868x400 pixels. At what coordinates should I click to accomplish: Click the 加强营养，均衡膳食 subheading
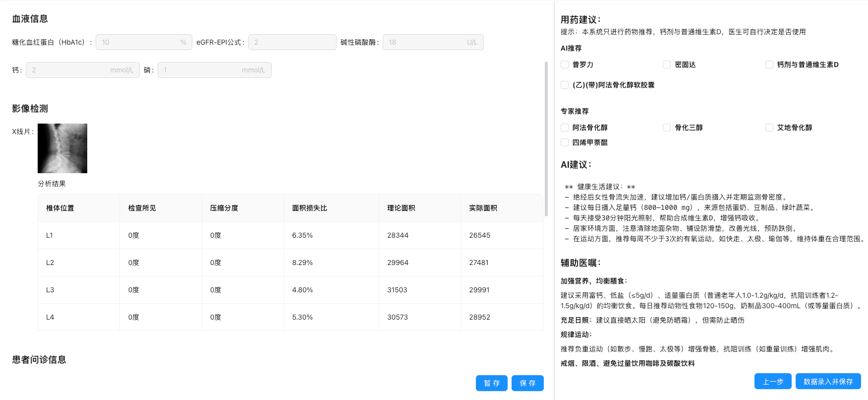tap(594, 281)
